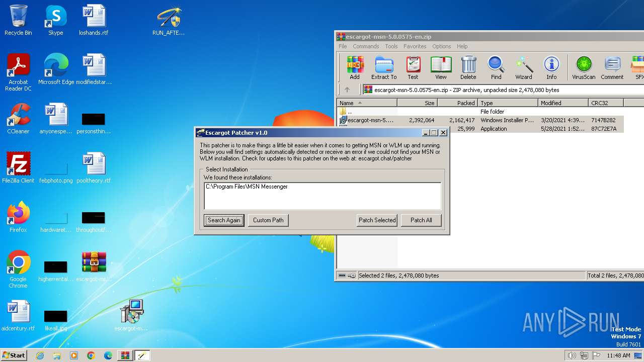Click the Find magnifier icon in WinRAR
The height and width of the screenshot is (362, 644).
[x=496, y=67]
